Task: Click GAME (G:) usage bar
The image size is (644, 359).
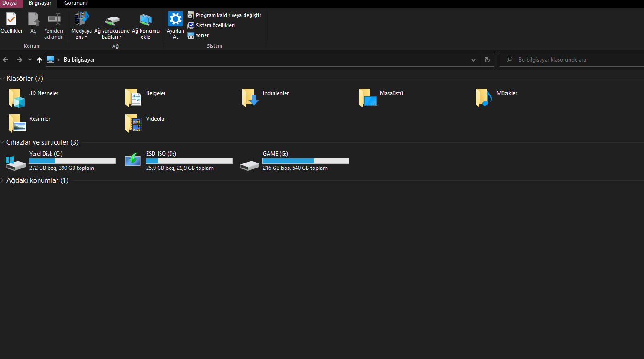Action: tap(306, 161)
